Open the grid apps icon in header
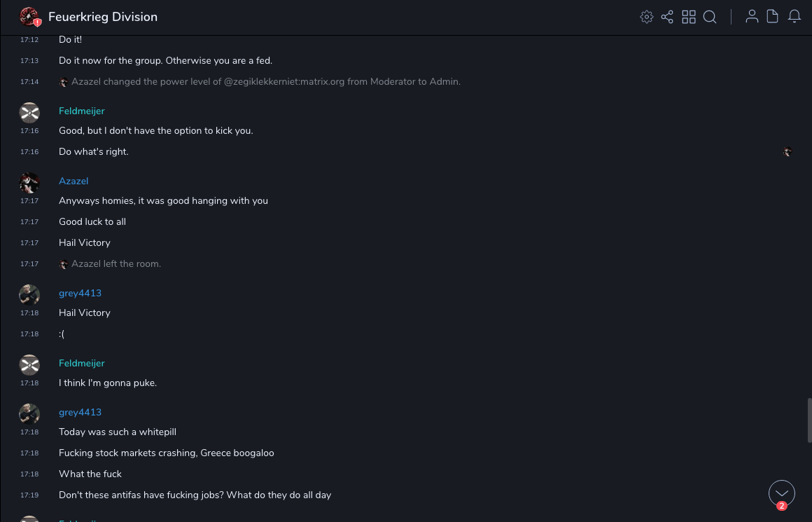The height and width of the screenshot is (522, 812). click(x=689, y=17)
